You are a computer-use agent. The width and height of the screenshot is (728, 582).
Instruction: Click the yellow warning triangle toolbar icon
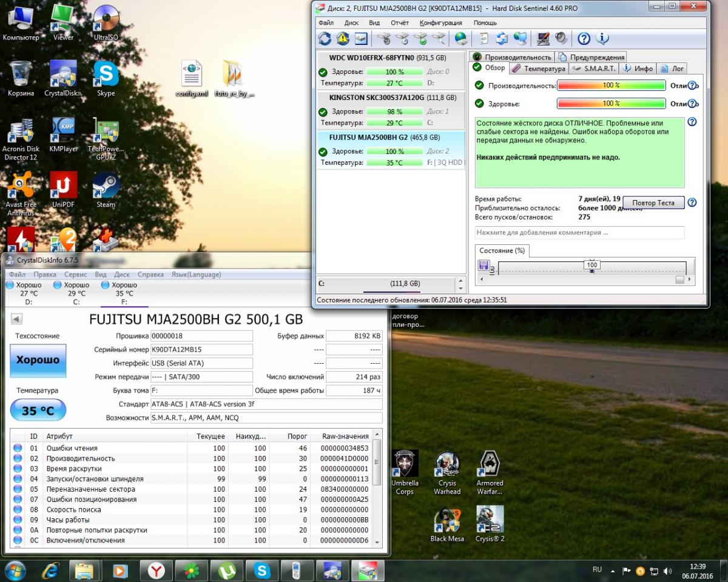343,39
